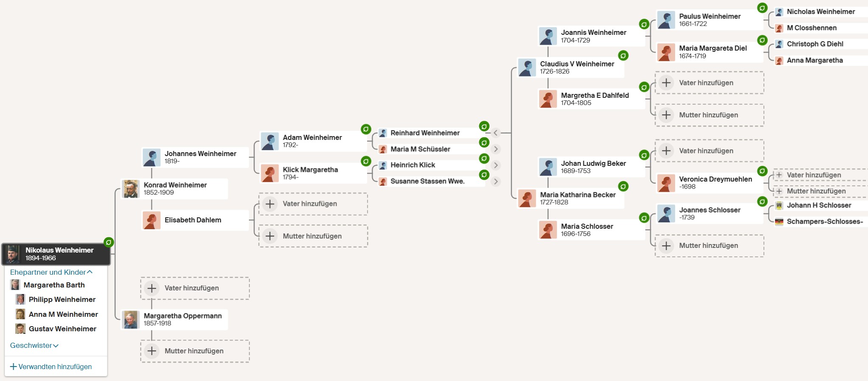Expand the Geschwister section
The image size is (868, 381).
[34, 346]
